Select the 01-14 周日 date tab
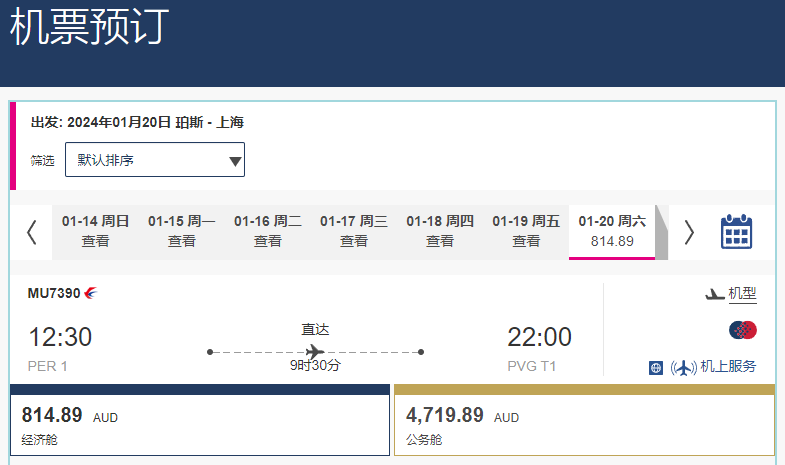Screen dimensions: 785x465 [95, 231]
